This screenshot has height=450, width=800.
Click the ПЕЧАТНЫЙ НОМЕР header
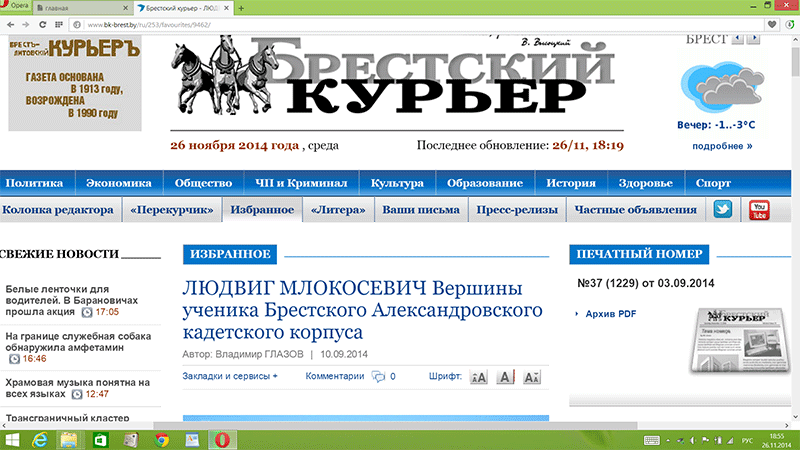639,254
